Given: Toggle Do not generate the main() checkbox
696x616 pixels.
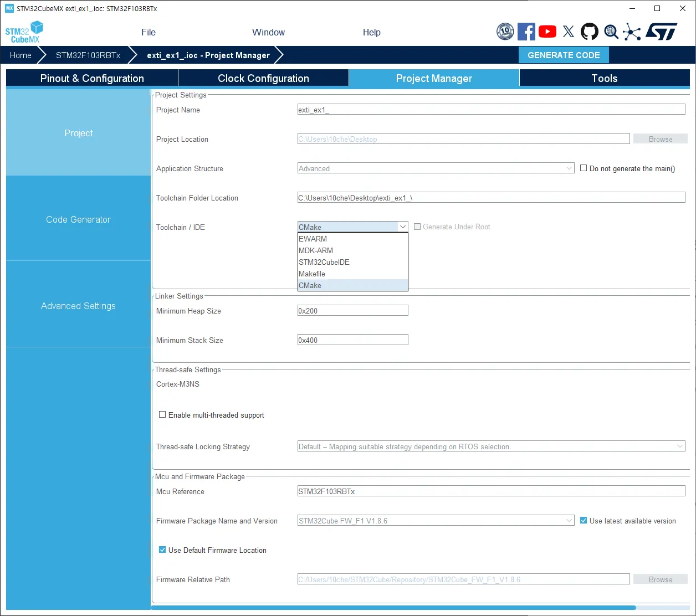Looking at the screenshot, I should tap(584, 168).
